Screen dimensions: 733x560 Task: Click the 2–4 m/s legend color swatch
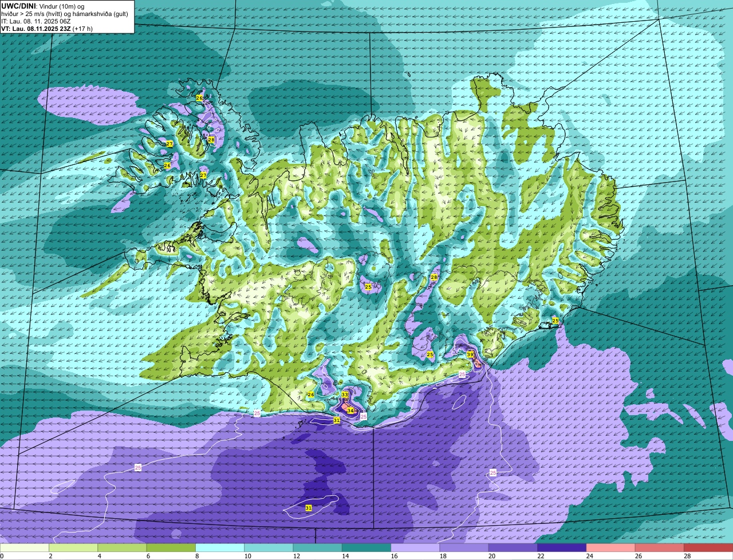click(x=73, y=547)
